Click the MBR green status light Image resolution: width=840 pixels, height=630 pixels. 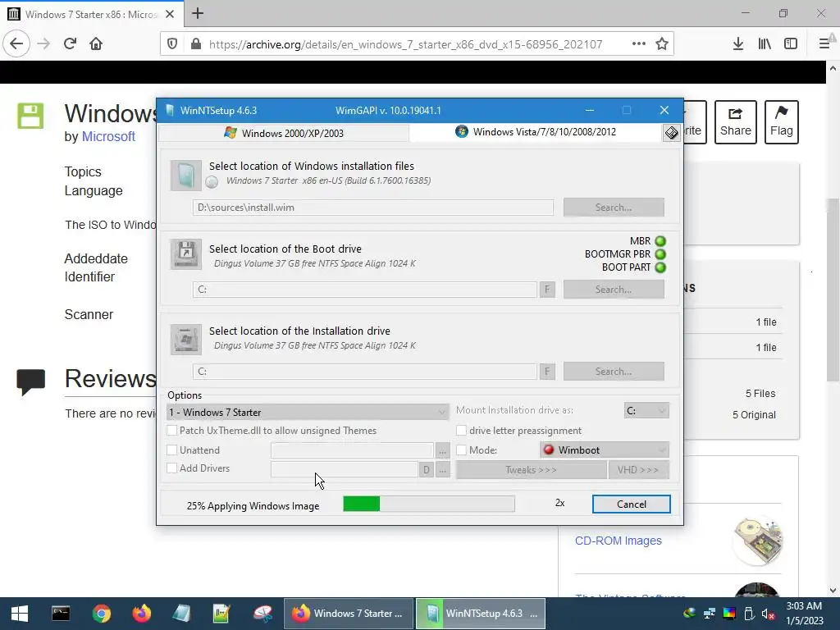(660, 241)
